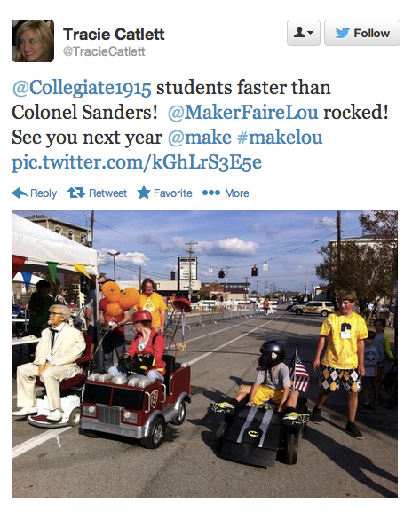Click the three-dot More icon
This screenshot has height=512, width=420.
tap(210, 193)
